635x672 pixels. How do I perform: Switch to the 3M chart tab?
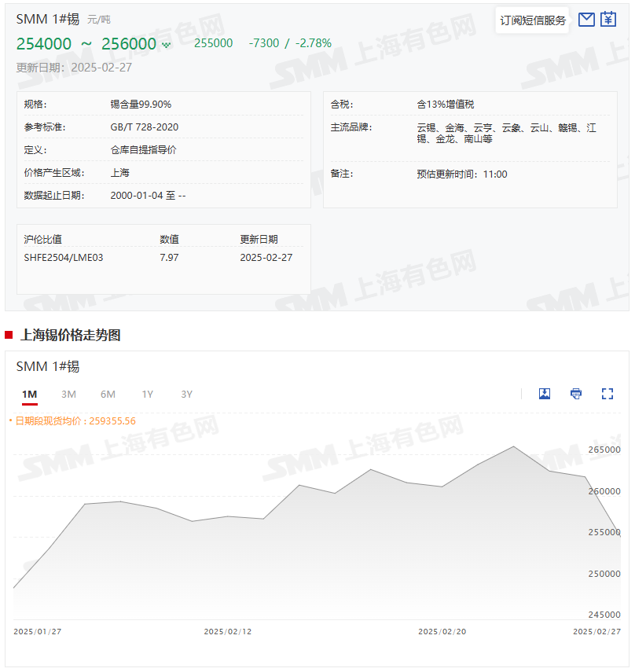tap(68, 394)
